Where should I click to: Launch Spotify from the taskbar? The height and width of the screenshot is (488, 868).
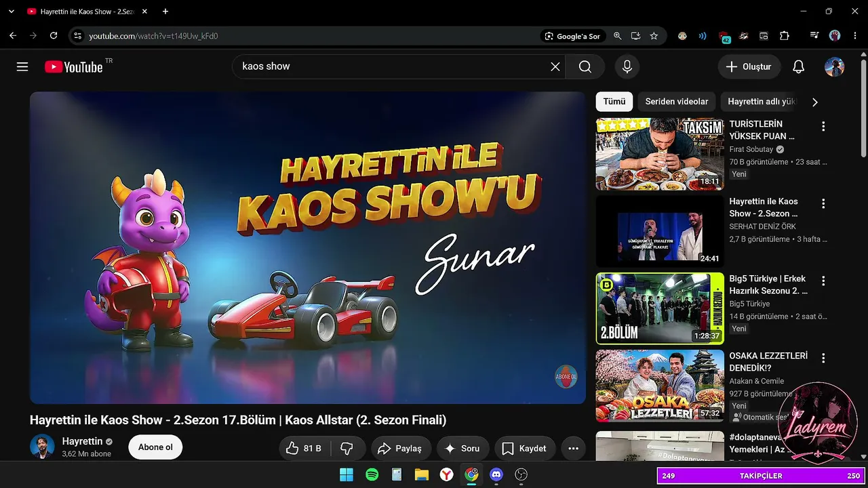(x=372, y=474)
